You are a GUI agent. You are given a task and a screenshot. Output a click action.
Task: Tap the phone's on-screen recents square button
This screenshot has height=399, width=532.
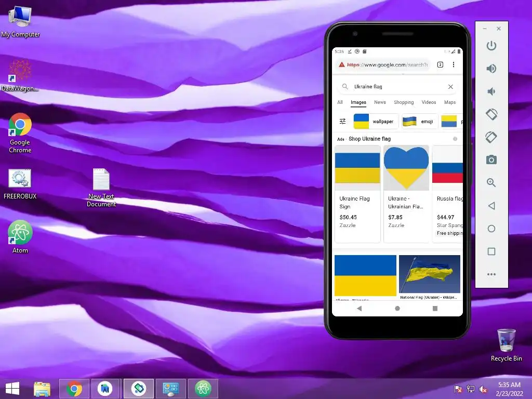(x=435, y=309)
